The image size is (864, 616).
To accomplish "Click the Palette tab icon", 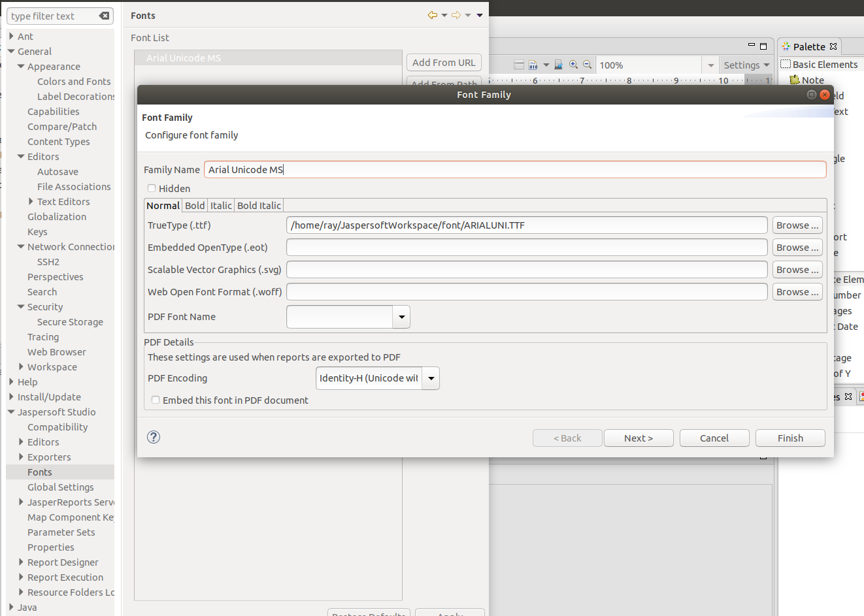I will pyautogui.click(x=786, y=46).
